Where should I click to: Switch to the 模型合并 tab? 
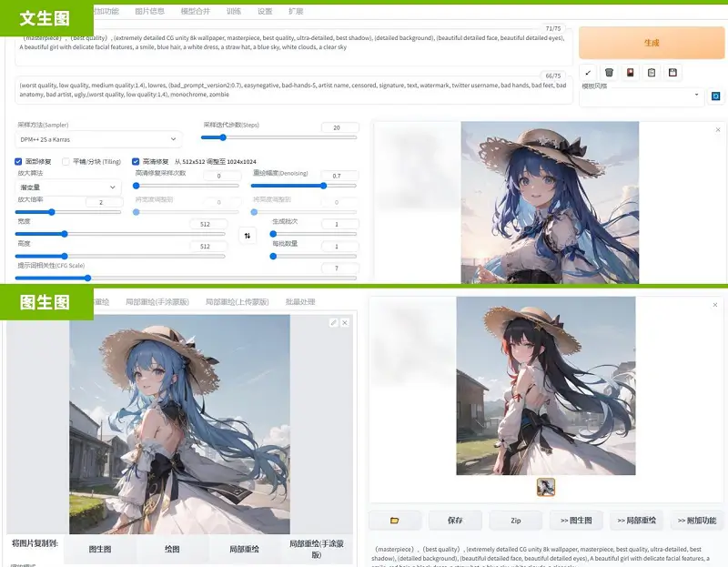(x=195, y=12)
